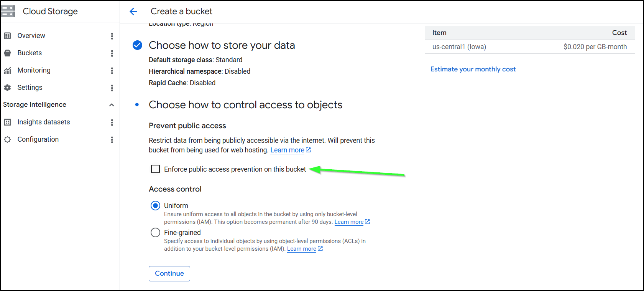Open the three-dot menu next to Settings

click(112, 88)
